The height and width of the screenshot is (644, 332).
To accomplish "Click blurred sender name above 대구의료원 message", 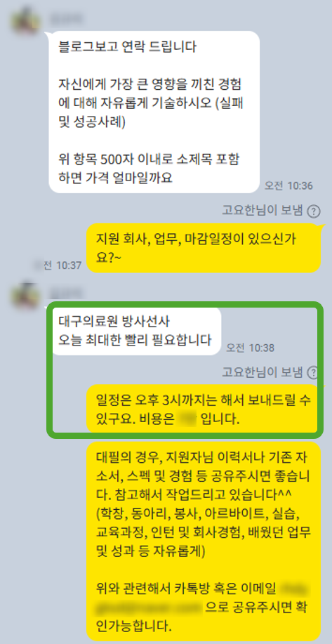I will [66, 294].
